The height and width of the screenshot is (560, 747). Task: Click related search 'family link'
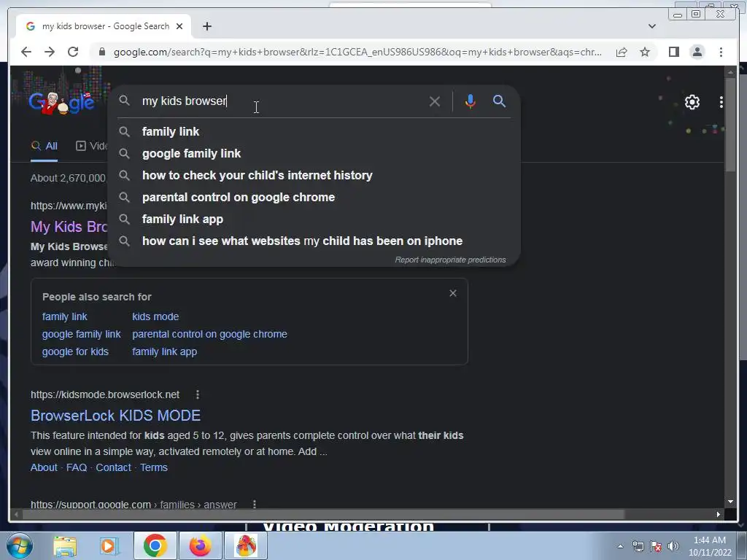[x=64, y=316]
